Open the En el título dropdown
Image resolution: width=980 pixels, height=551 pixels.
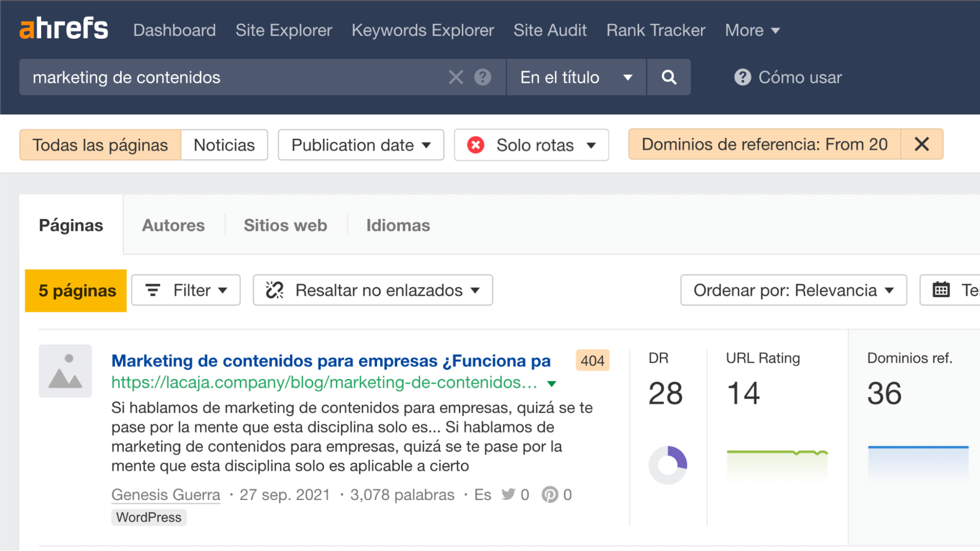coord(576,77)
